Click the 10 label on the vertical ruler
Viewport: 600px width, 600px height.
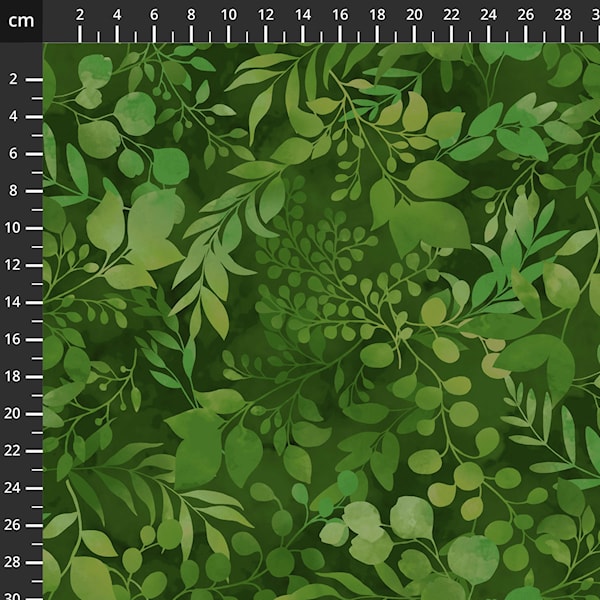tap(12, 228)
